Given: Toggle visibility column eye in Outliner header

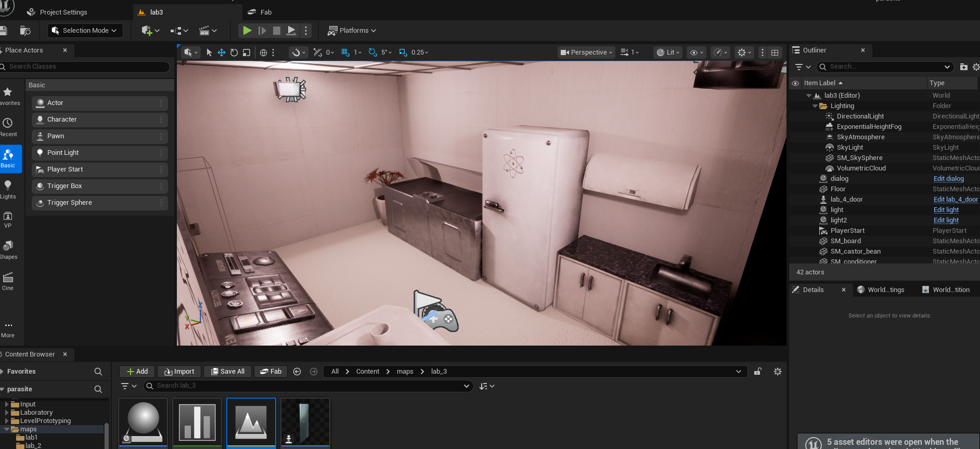Looking at the screenshot, I should (x=795, y=83).
